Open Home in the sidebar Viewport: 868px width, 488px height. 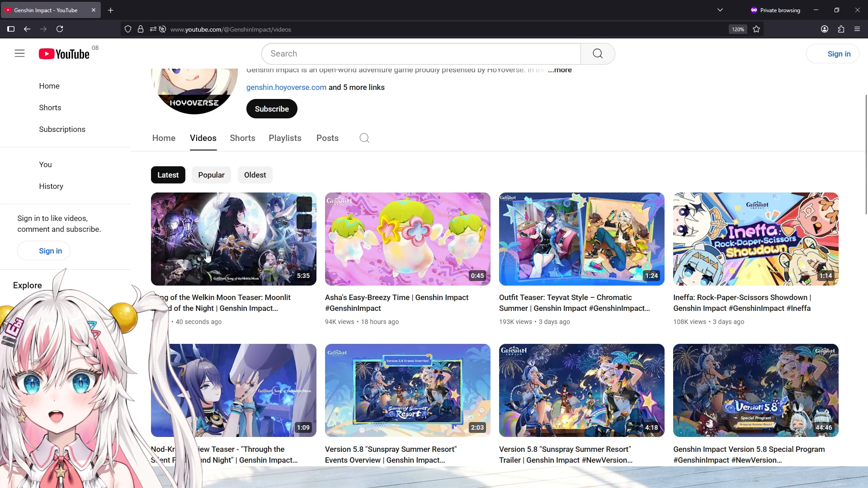click(49, 86)
